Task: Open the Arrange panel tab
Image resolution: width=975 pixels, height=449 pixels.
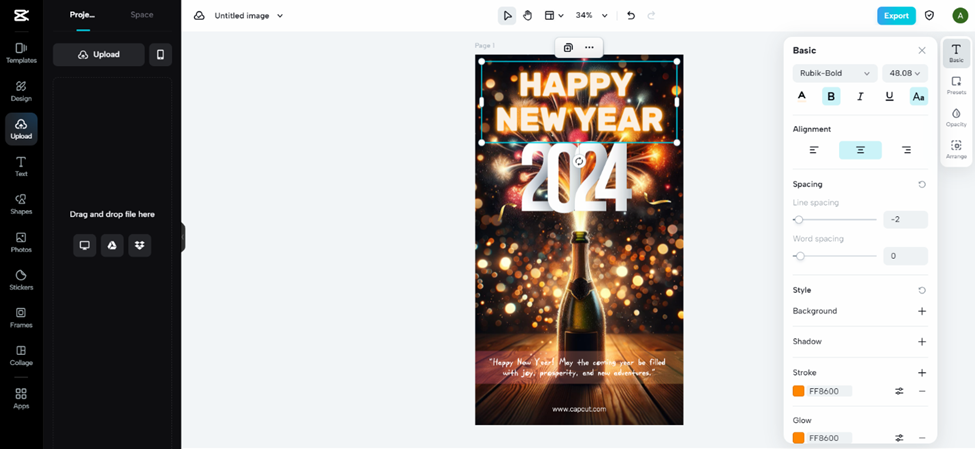Action: pos(956,149)
